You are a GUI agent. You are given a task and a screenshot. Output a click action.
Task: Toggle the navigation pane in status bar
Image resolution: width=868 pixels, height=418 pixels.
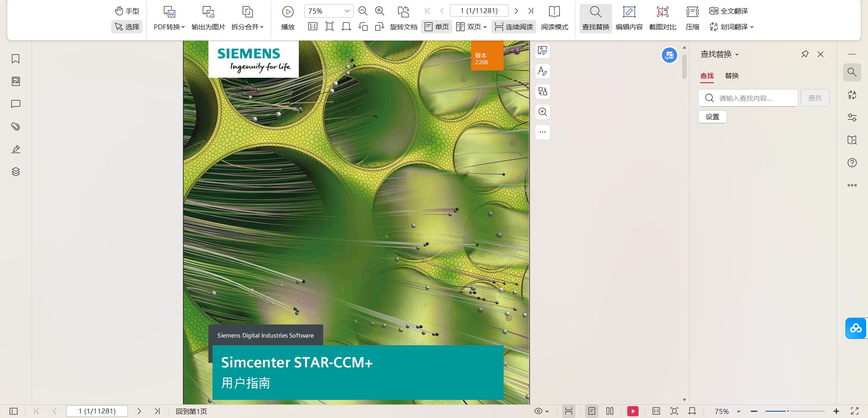14,411
